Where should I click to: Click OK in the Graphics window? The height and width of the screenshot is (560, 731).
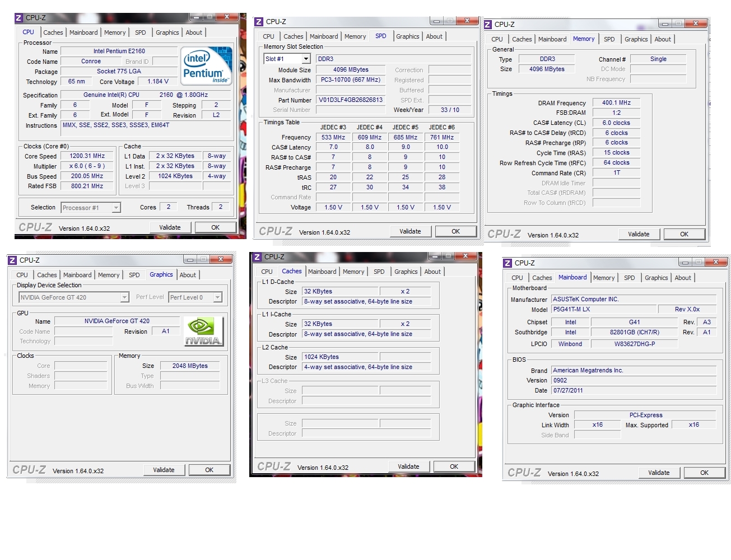coord(209,470)
